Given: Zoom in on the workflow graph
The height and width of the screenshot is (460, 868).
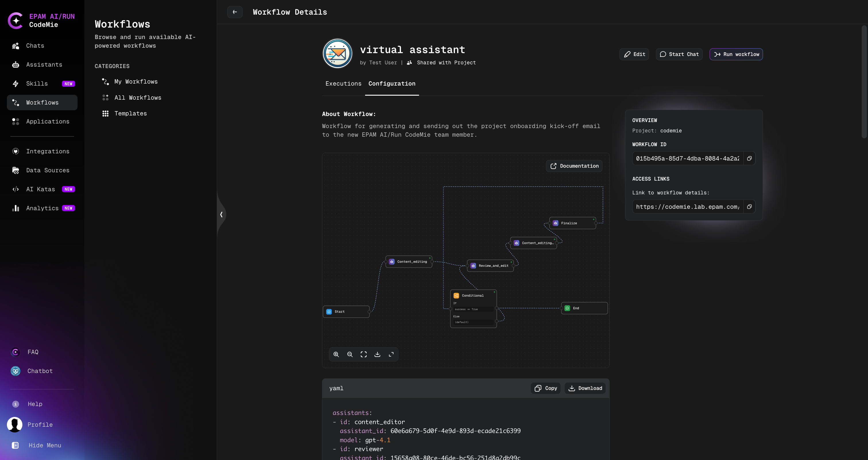Looking at the screenshot, I should click(336, 354).
